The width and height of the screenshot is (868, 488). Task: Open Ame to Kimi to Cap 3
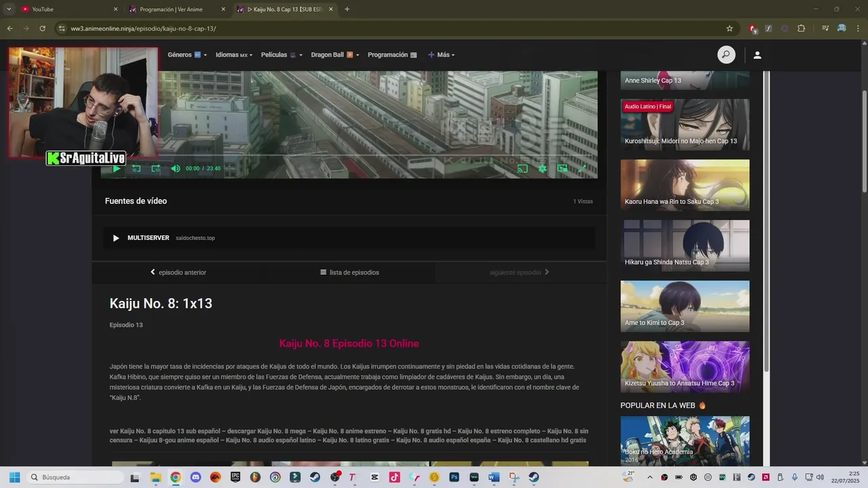tap(685, 306)
